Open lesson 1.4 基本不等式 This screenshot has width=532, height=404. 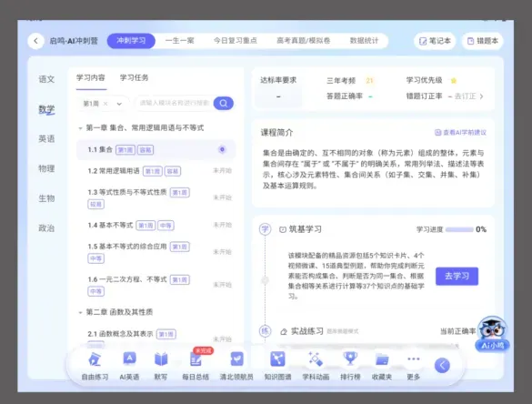click(156, 225)
